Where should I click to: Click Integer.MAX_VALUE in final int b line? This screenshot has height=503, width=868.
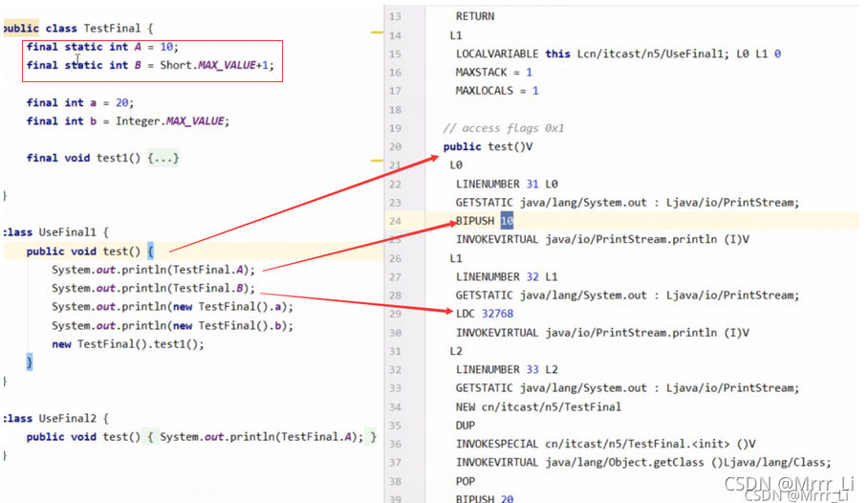[169, 121]
